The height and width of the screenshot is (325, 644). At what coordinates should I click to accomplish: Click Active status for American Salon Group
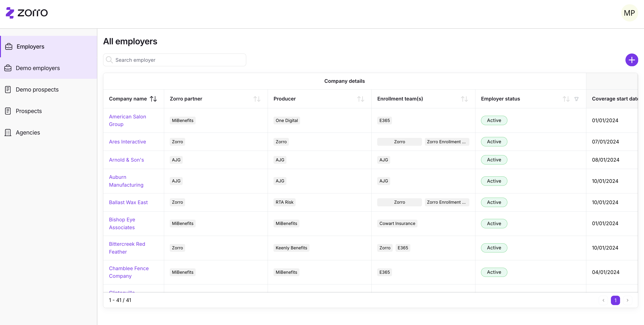494,120
